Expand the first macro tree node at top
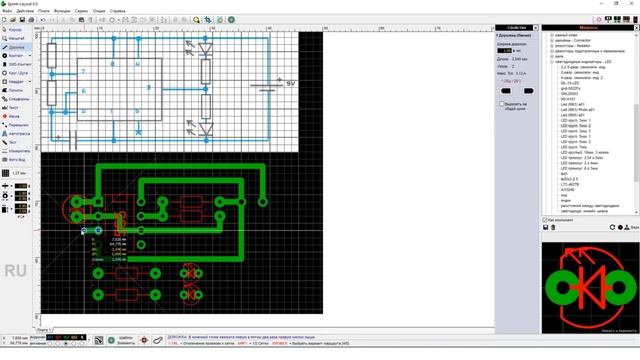Viewport: 640px width, 360px height. pos(552,35)
